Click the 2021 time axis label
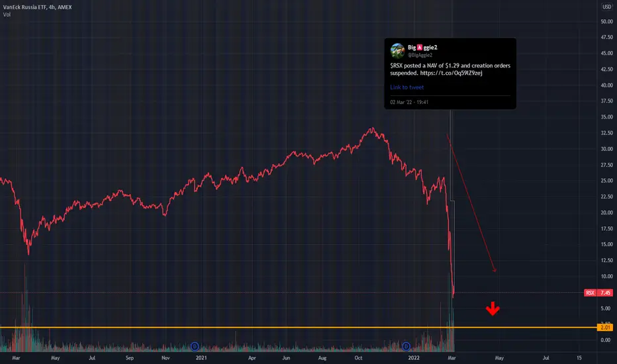The image size is (617, 364). click(x=201, y=358)
